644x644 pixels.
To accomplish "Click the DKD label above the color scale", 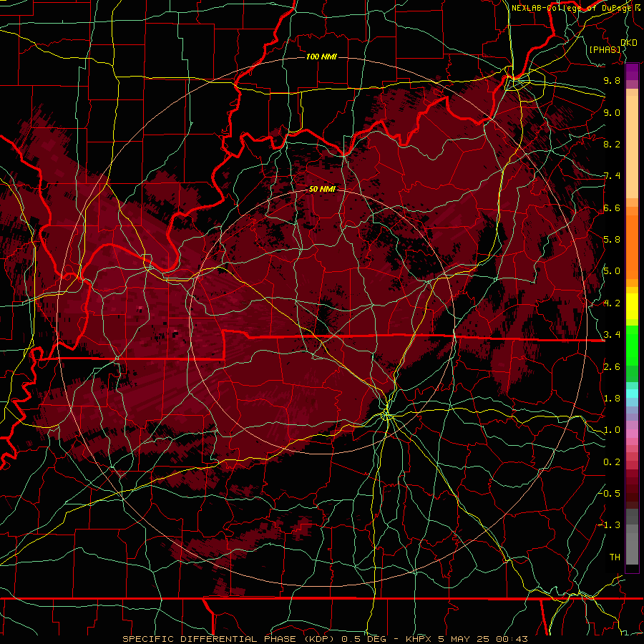I will click(x=629, y=43).
